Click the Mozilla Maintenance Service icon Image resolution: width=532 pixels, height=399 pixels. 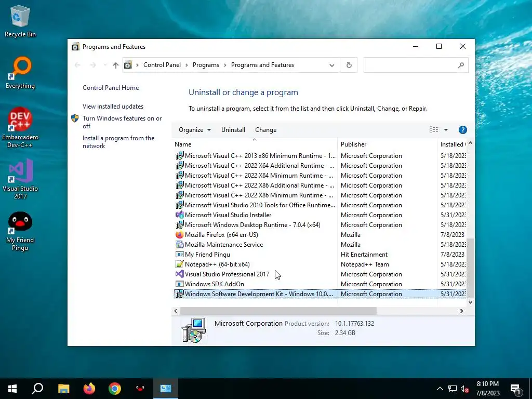point(179,245)
